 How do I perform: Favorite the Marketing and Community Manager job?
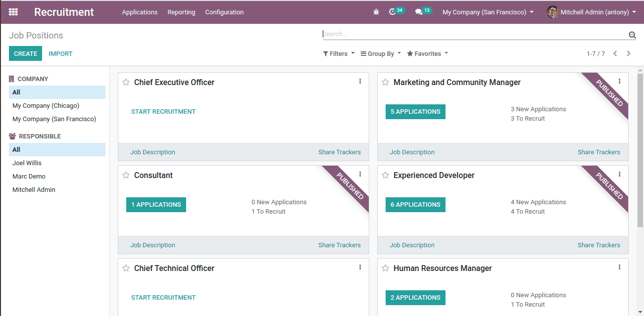386,82
